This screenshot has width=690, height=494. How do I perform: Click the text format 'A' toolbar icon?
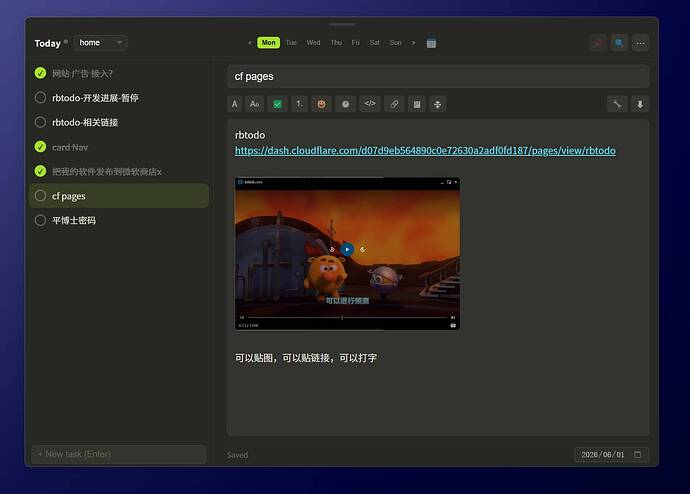(235, 104)
